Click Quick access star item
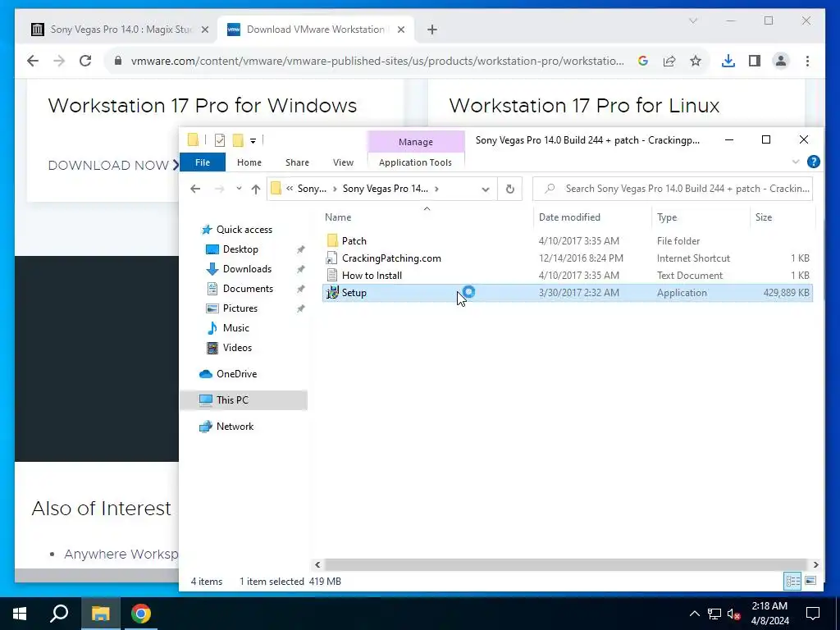Screen dimensions: 840x630 point(244,230)
